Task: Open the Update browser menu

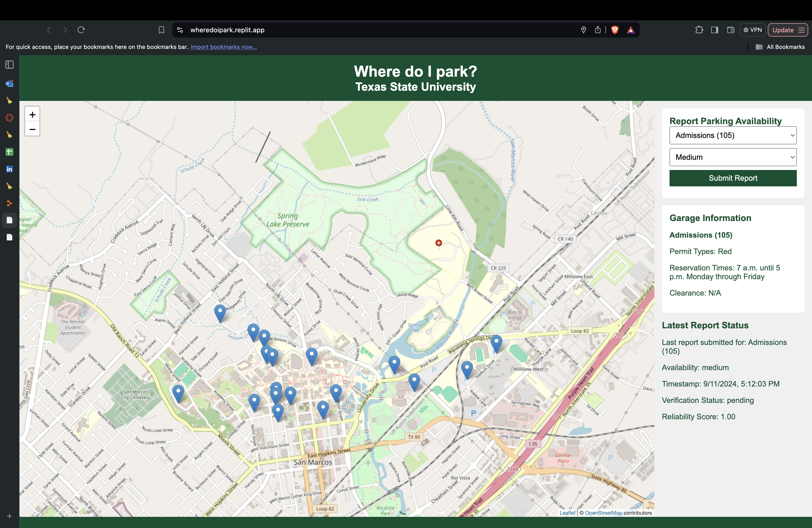Action: (x=788, y=30)
